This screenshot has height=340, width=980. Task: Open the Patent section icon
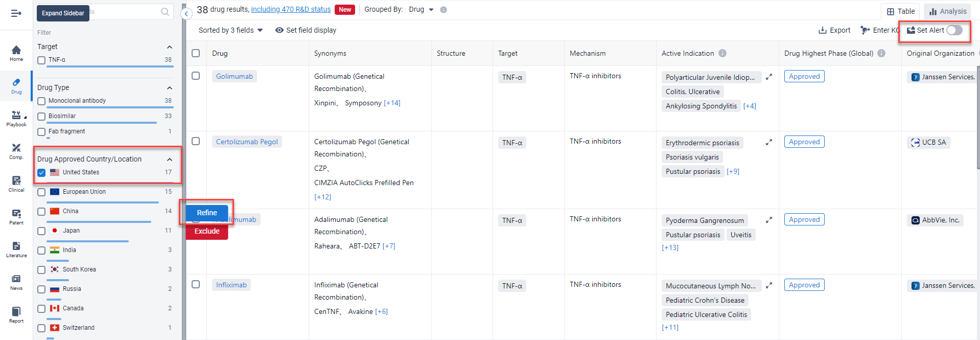click(x=16, y=216)
